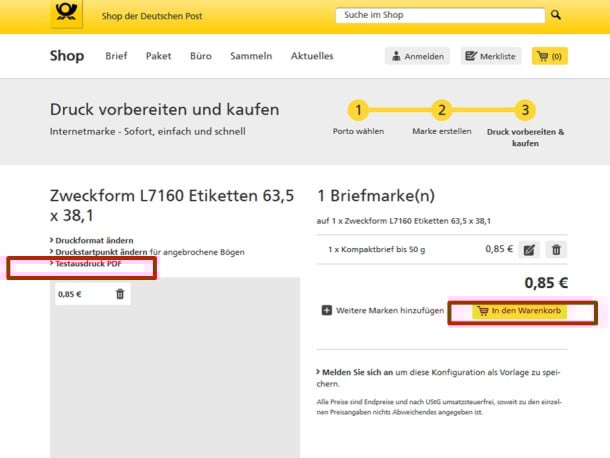Image resolution: width=610 pixels, height=458 pixels.
Task: Open the Brief menu
Action: coord(116,56)
